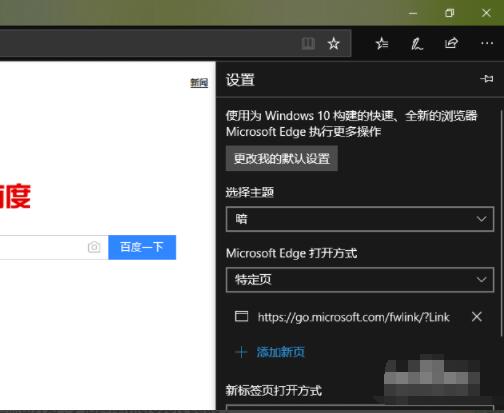Click the plus icon beside 添加新页

241,352
